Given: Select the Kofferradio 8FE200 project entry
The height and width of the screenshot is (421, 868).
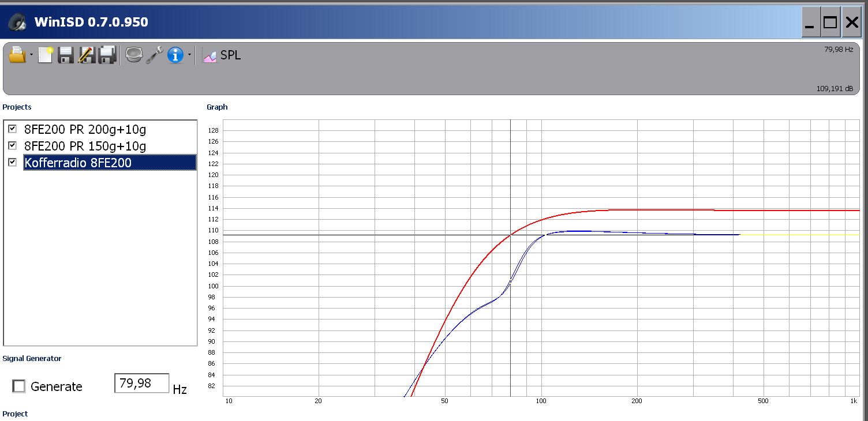Looking at the screenshot, I should pos(78,163).
